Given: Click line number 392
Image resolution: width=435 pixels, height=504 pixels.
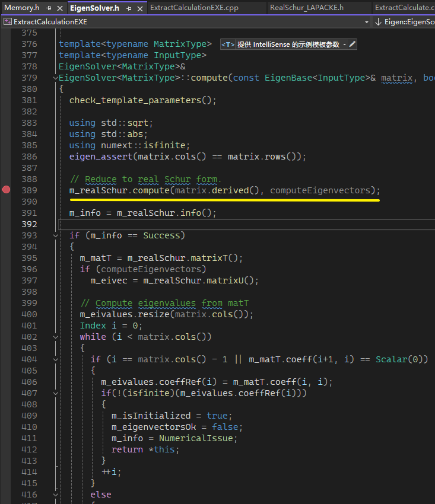Looking at the screenshot, I should [x=29, y=224].
